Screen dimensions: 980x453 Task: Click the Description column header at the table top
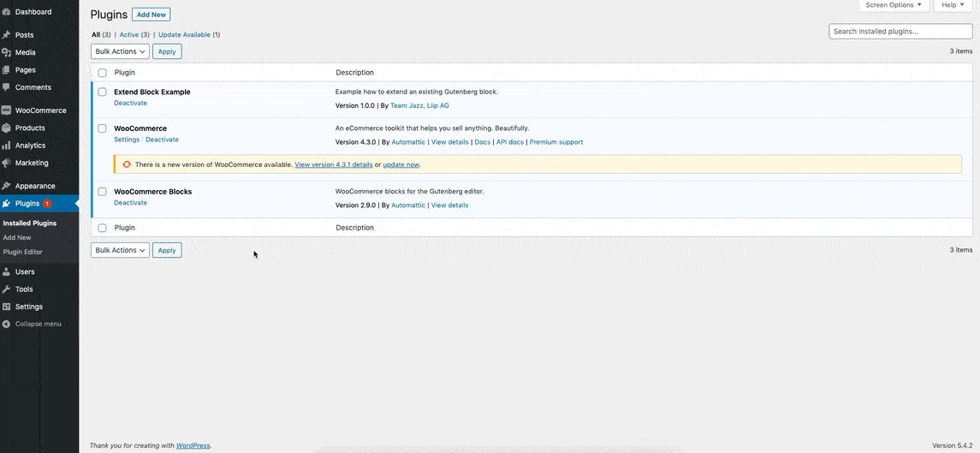coord(354,73)
